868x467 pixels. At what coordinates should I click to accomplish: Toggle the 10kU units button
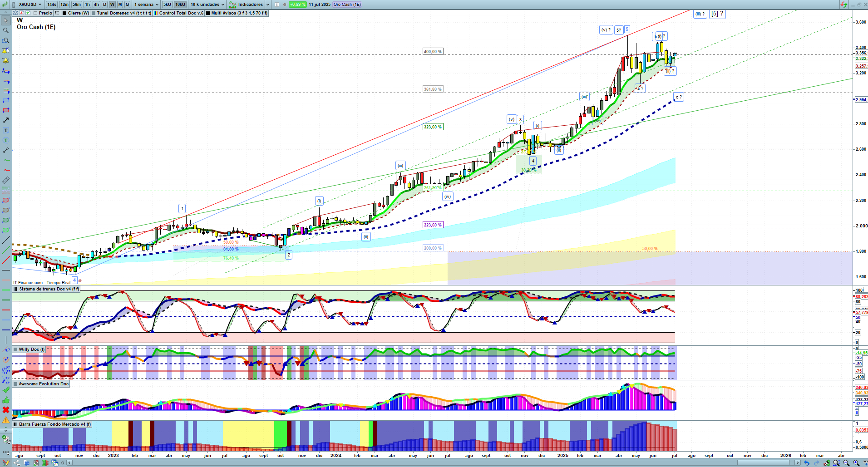(x=180, y=5)
